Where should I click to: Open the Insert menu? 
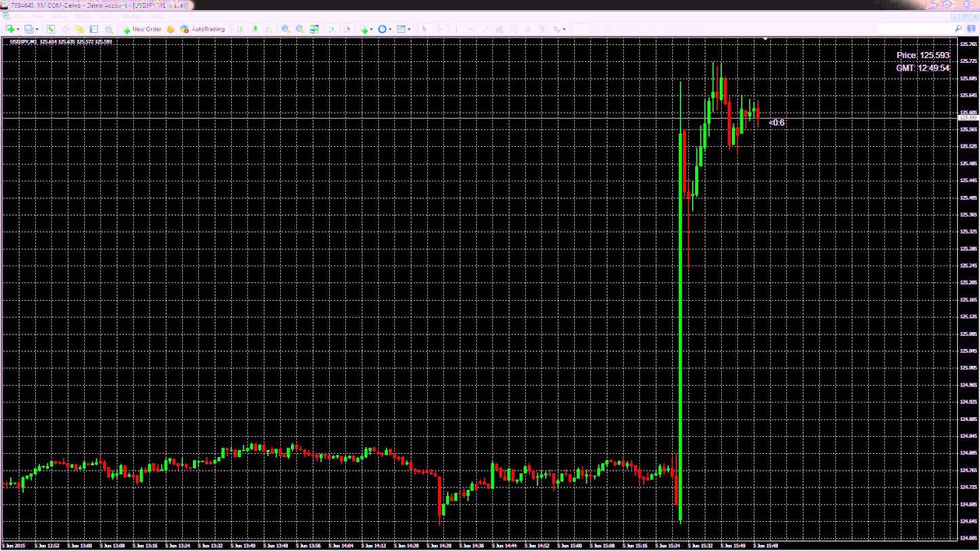tap(59, 16)
